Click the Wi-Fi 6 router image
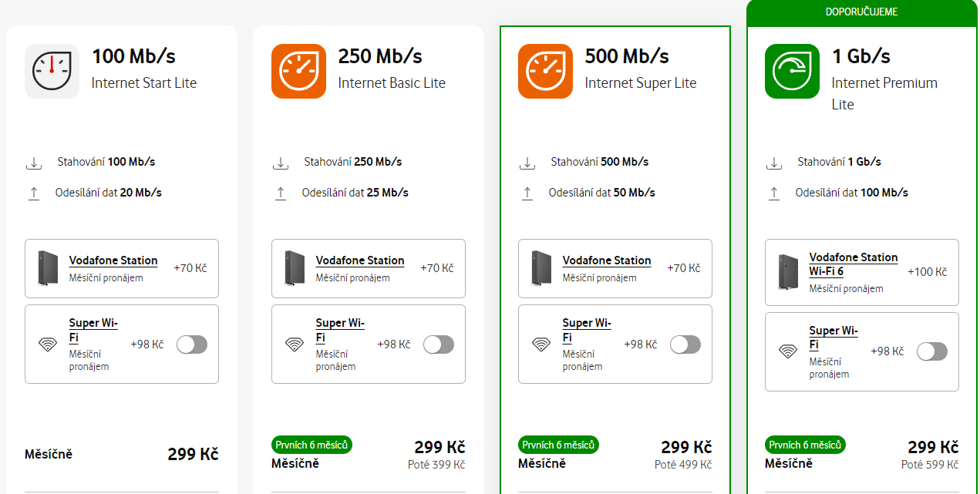Screen dimensions: 980x494 (787, 272)
